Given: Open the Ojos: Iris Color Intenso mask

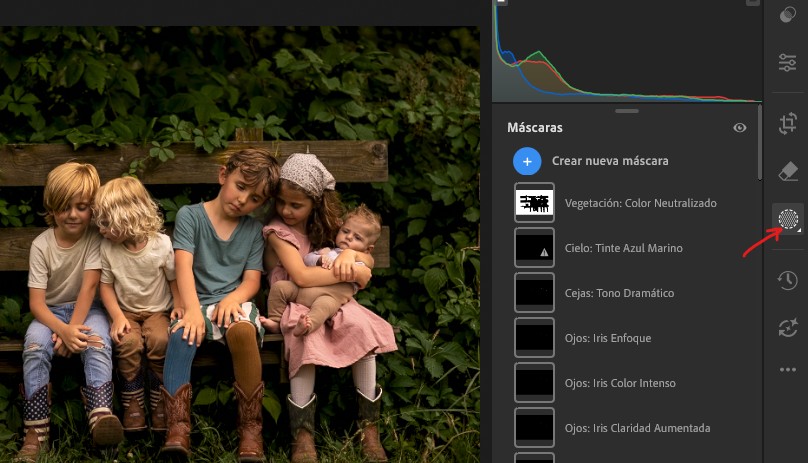Looking at the screenshot, I should pyautogui.click(x=620, y=383).
